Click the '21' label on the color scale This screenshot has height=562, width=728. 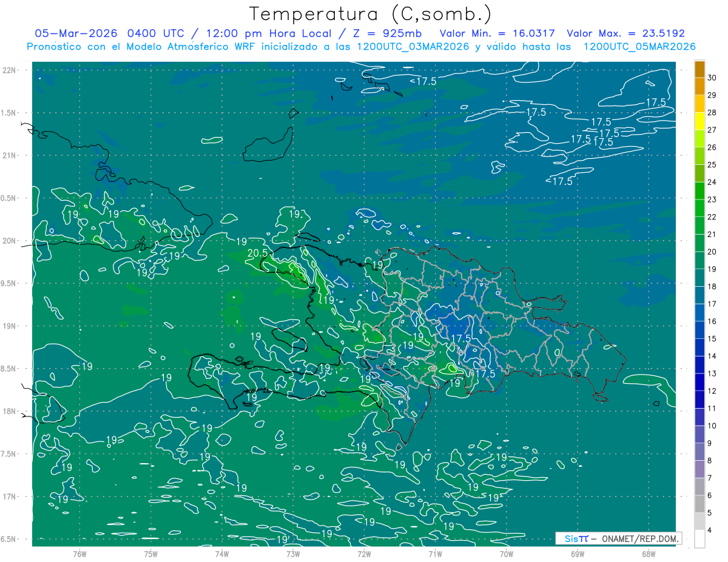(x=712, y=234)
